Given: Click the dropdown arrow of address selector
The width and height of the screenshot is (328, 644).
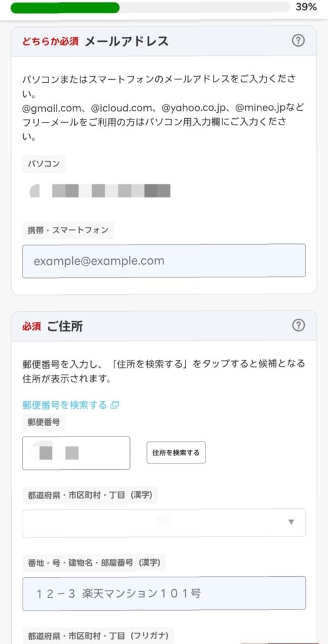Looking at the screenshot, I should (x=291, y=522).
